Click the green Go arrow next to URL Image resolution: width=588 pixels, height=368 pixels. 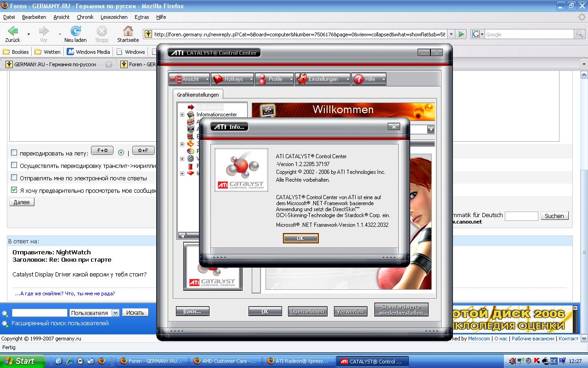[461, 34]
